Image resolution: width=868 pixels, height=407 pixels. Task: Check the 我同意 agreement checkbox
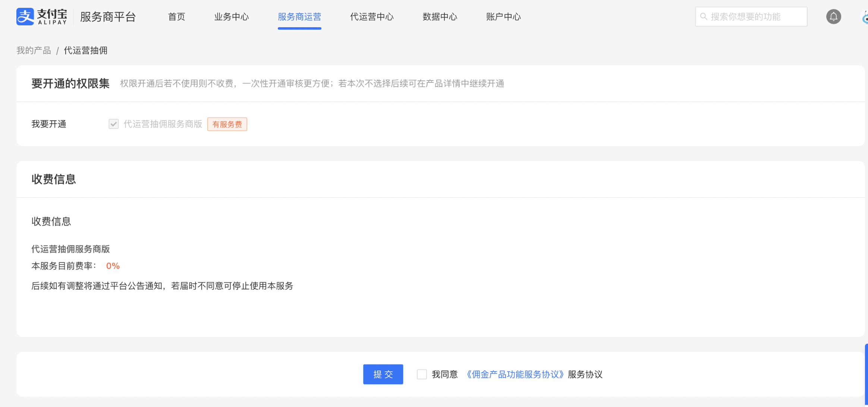click(x=421, y=374)
